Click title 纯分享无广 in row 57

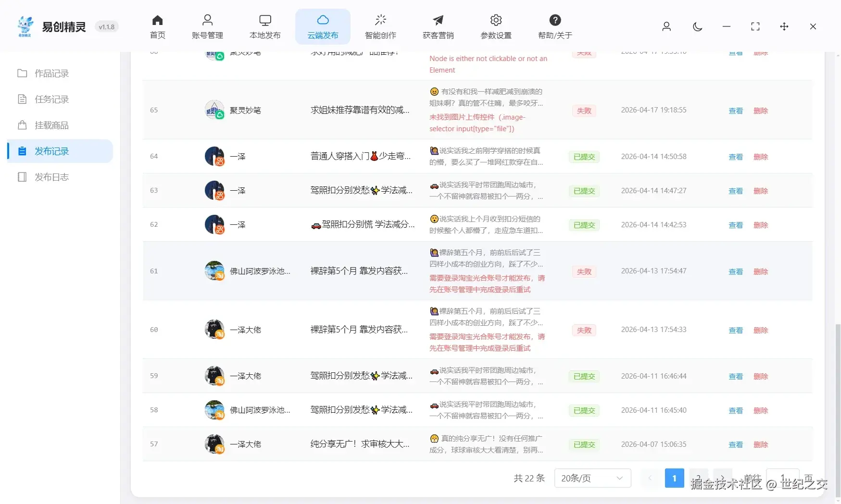(x=360, y=444)
